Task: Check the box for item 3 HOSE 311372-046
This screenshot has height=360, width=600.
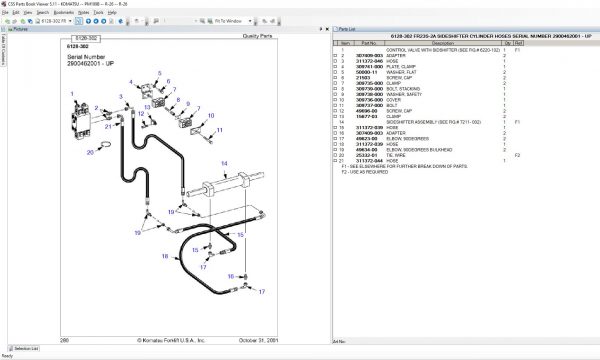Action: pos(336,61)
